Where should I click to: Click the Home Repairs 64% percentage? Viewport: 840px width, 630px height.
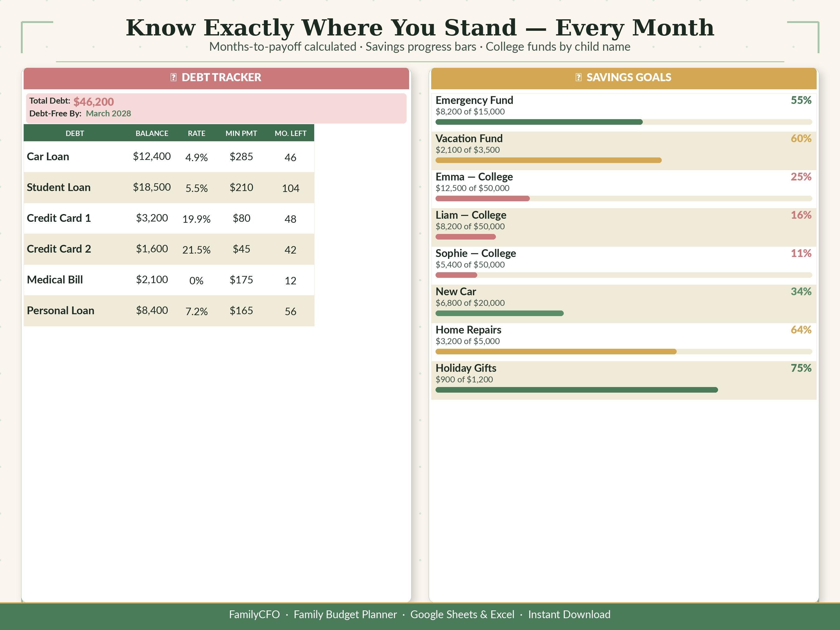click(801, 330)
